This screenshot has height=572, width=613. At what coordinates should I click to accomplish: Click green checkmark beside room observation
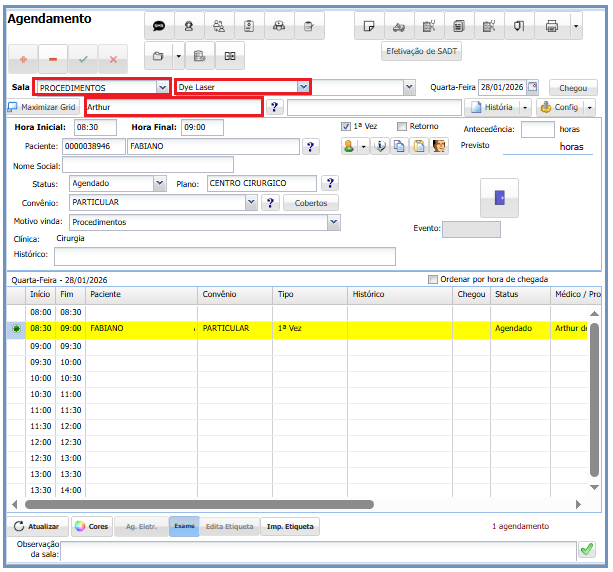click(x=586, y=549)
